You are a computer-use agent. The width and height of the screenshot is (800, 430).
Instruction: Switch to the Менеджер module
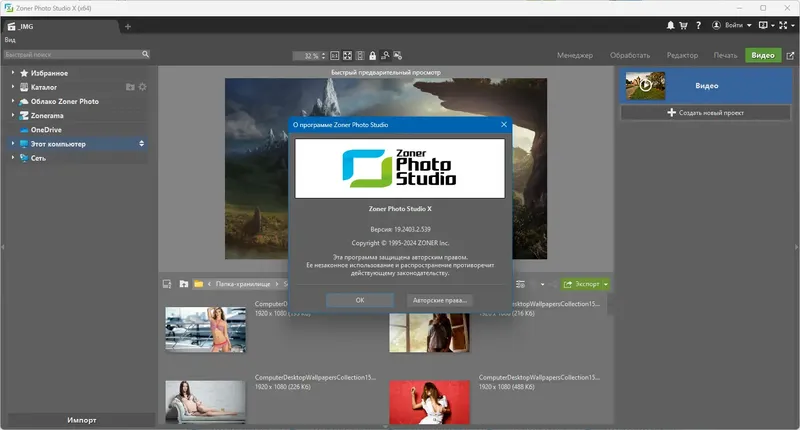575,55
